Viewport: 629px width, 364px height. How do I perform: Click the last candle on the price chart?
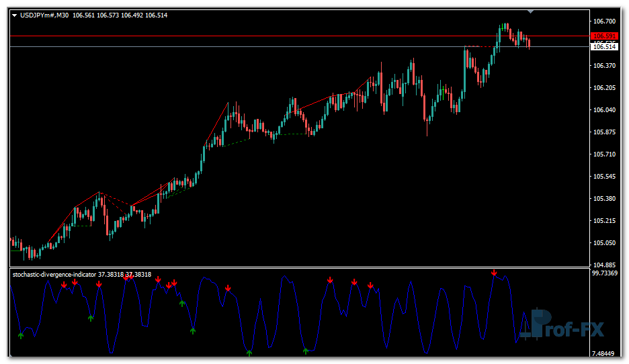[x=530, y=44]
